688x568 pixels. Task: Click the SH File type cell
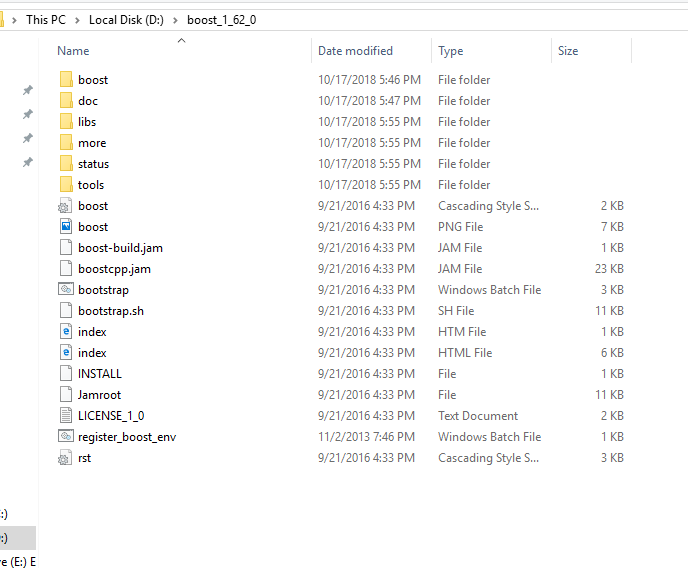click(456, 311)
